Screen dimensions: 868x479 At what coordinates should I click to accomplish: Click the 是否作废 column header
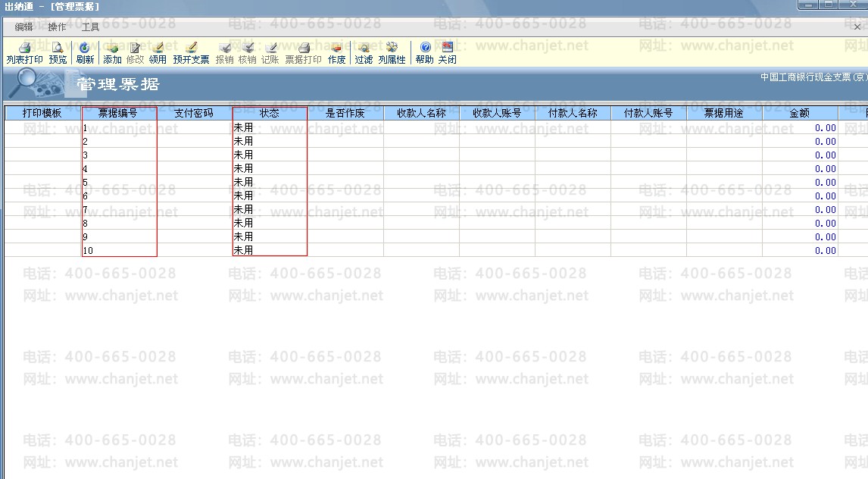pos(345,113)
